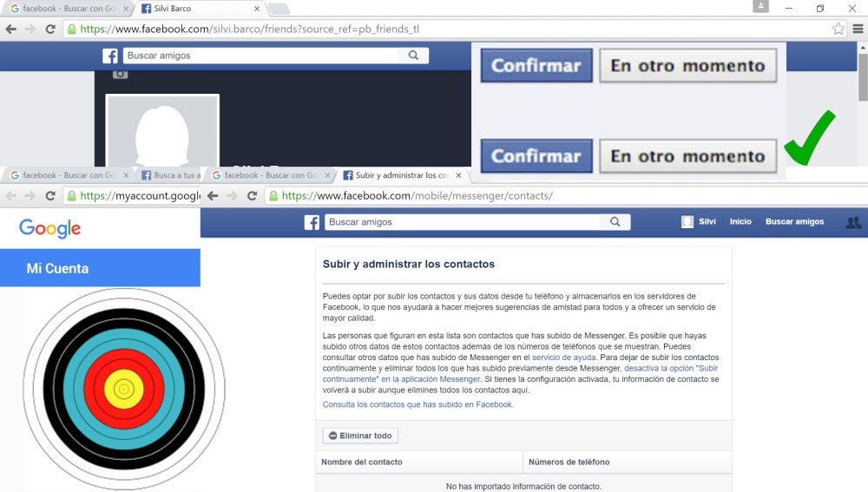Reload the facebook.com/silvi.barco page
The image size is (868, 492).
pos(49,30)
